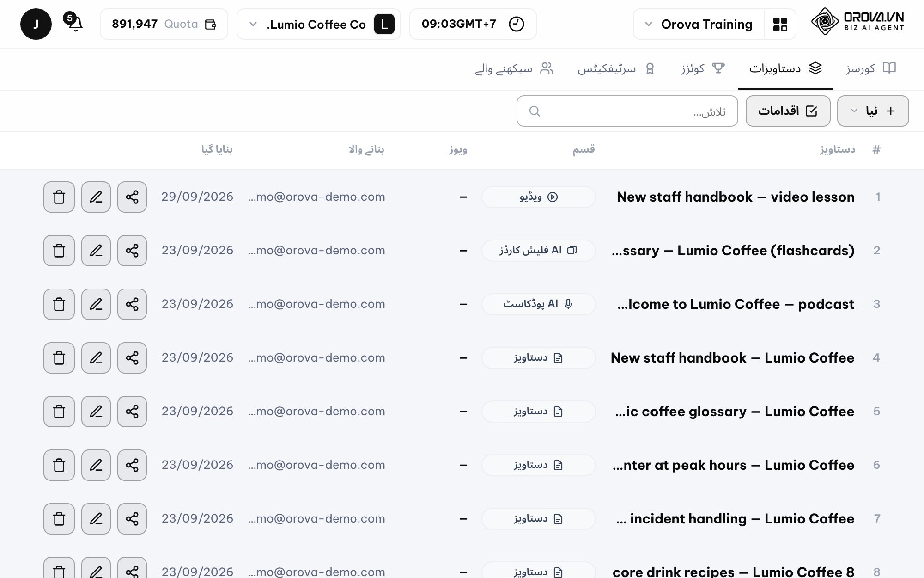Click the clock icon next to 09:03GMT+7
Screen dimensions: 924x578
517,24
